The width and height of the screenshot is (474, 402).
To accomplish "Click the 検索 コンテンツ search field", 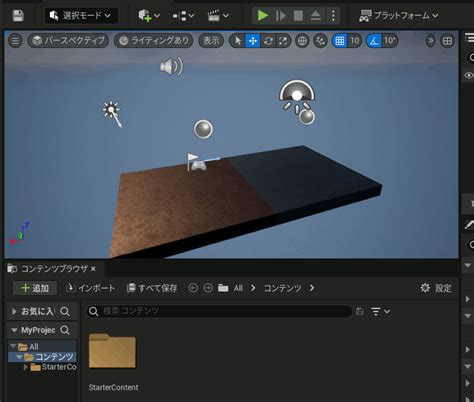I will point(219,311).
